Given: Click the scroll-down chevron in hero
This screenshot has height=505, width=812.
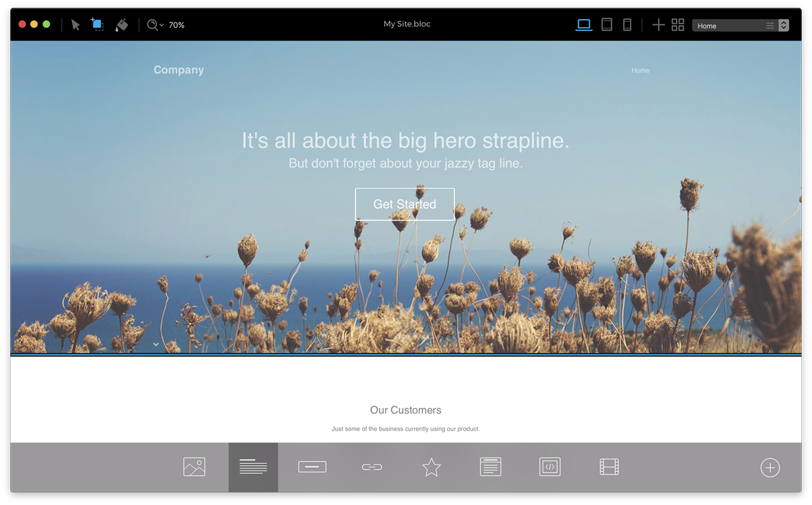Looking at the screenshot, I should tap(156, 344).
